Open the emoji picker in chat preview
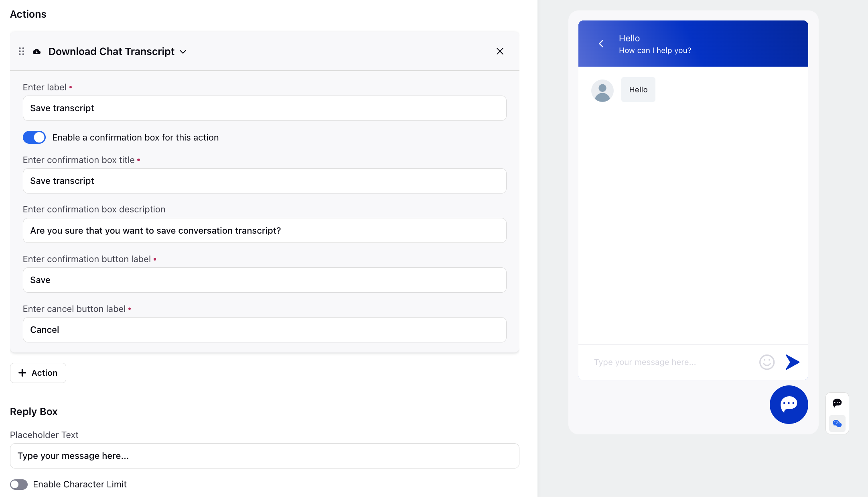Viewport: 868px width, 497px height. (x=767, y=362)
